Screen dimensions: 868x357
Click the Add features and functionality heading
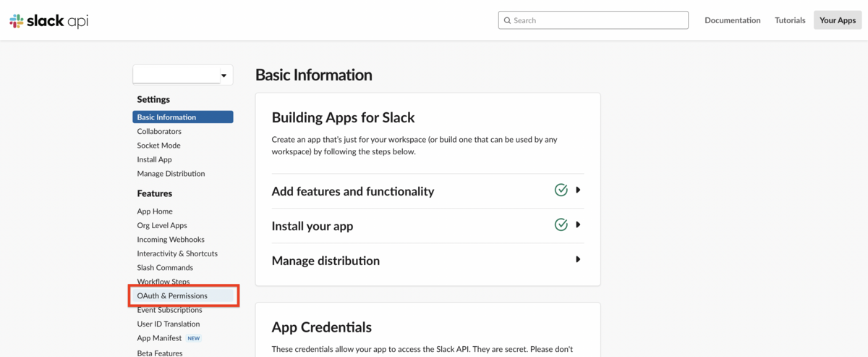(x=353, y=191)
